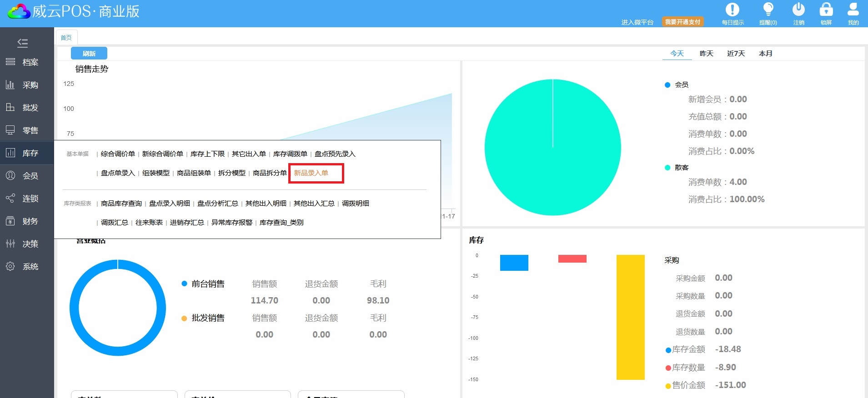
Task: Select the 本月 time range tab
Action: coord(765,54)
